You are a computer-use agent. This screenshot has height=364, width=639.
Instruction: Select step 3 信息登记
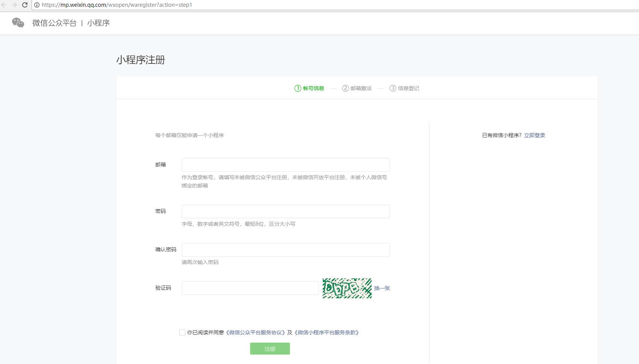coord(404,88)
